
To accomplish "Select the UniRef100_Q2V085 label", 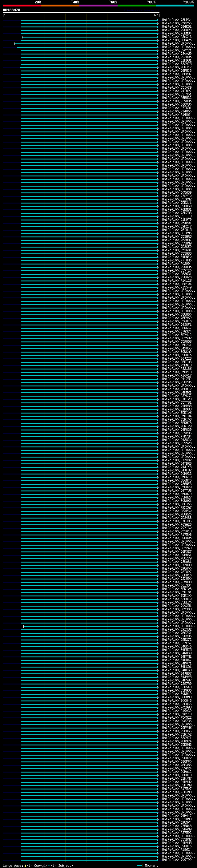I will (x=177, y=101).
